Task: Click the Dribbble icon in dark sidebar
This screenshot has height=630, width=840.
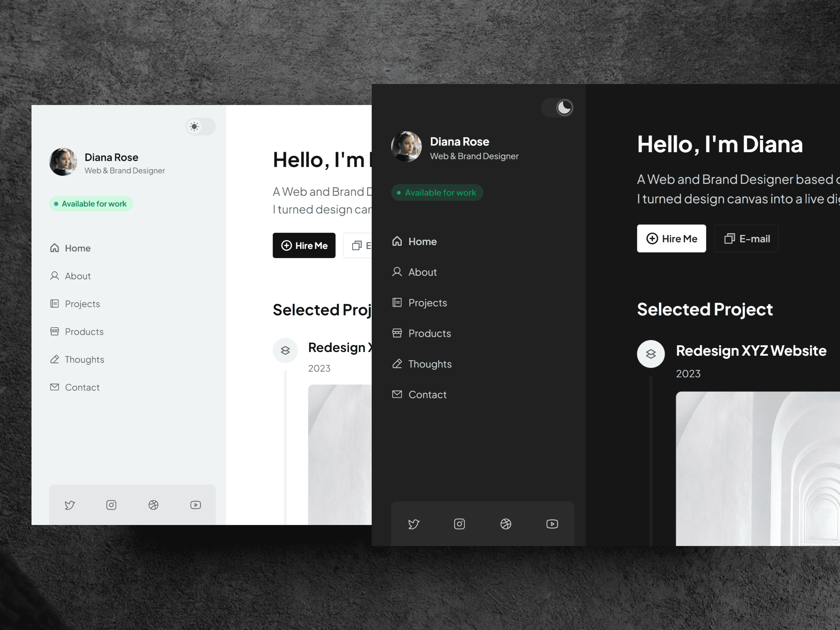Action: 506,523
